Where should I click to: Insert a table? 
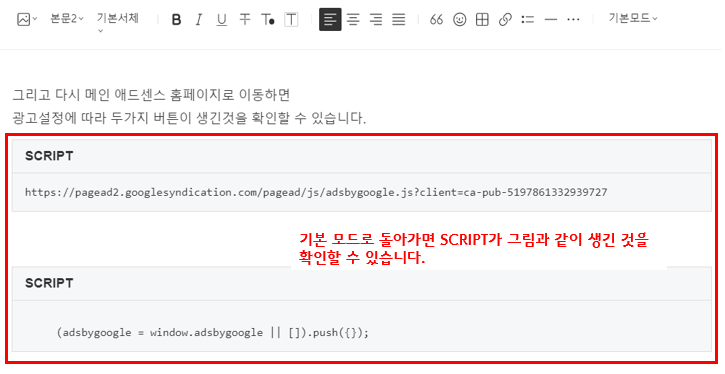tap(482, 19)
